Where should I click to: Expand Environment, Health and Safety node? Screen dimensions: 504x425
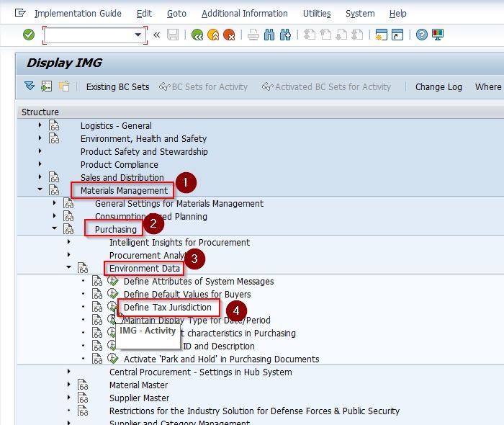(40, 138)
